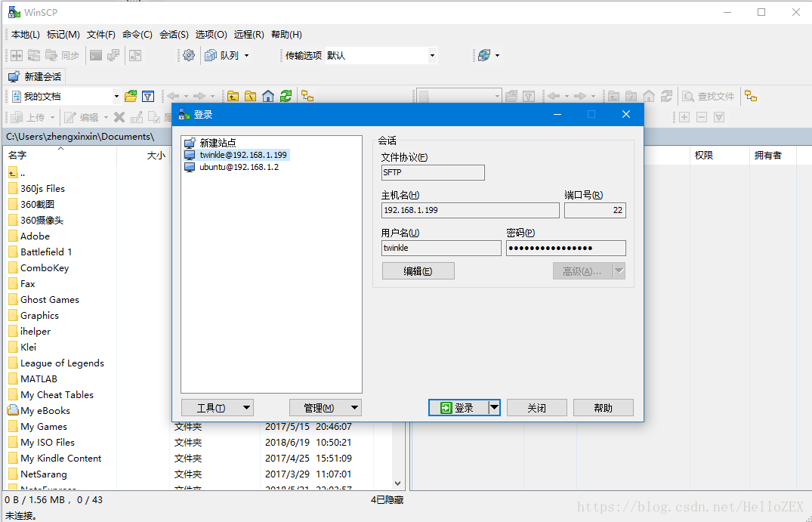Refresh the local panel with green arrows
Screen dimensions: 812x522
(286, 96)
